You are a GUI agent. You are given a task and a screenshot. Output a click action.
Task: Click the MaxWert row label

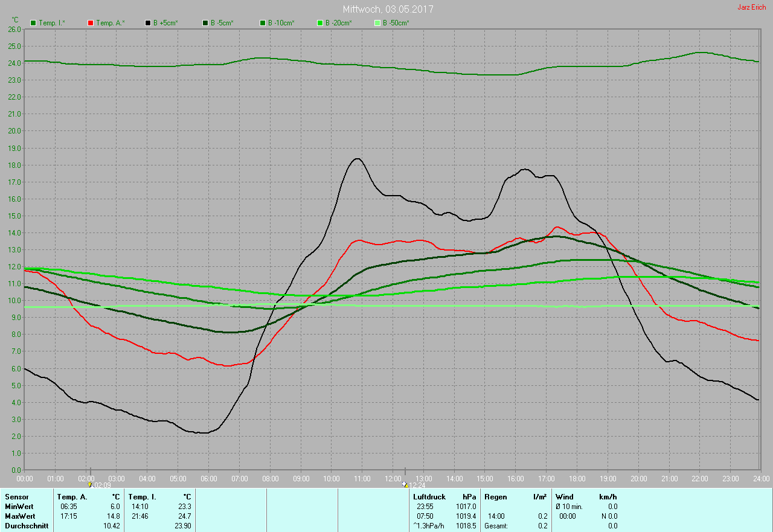(20, 516)
